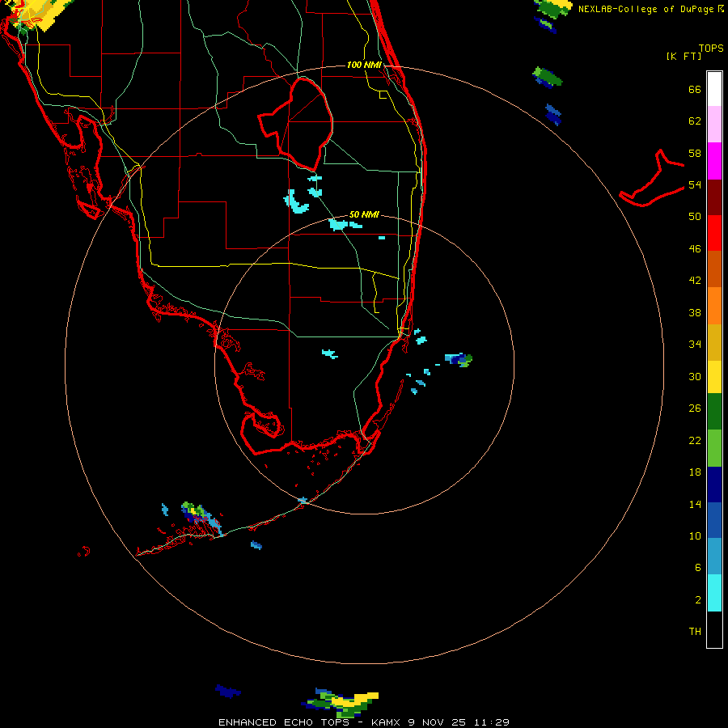Click the TH legend label

pyautogui.click(x=695, y=632)
